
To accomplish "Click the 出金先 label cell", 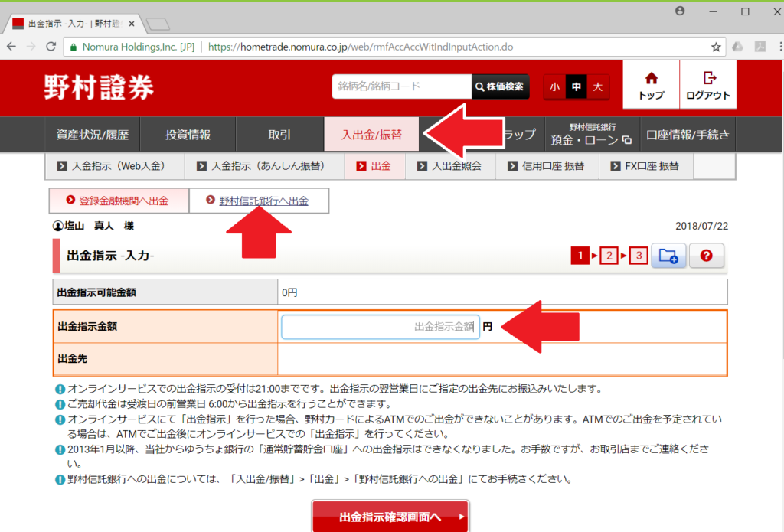I will click(x=165, y=359).
